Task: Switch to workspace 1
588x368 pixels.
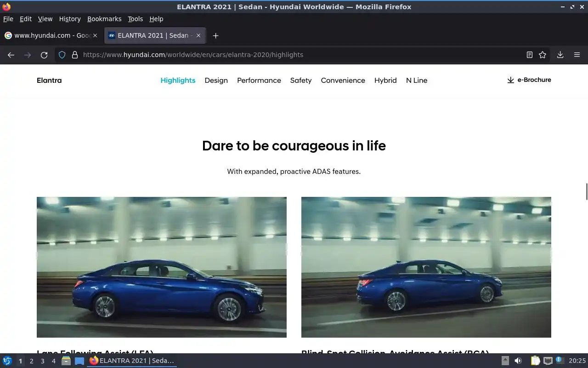Action: (x=20, y=361)
